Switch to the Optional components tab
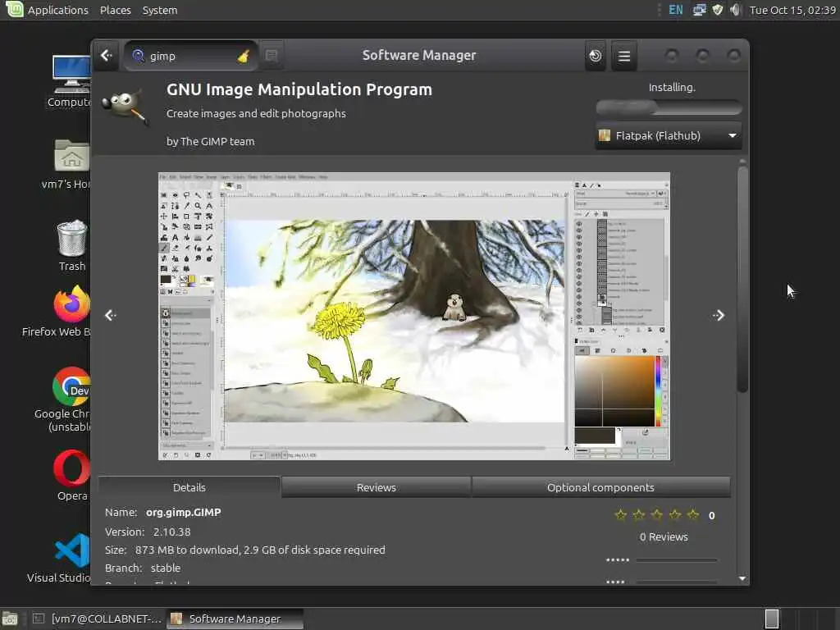This screenshot has width=840, height=630. (600, 487)
